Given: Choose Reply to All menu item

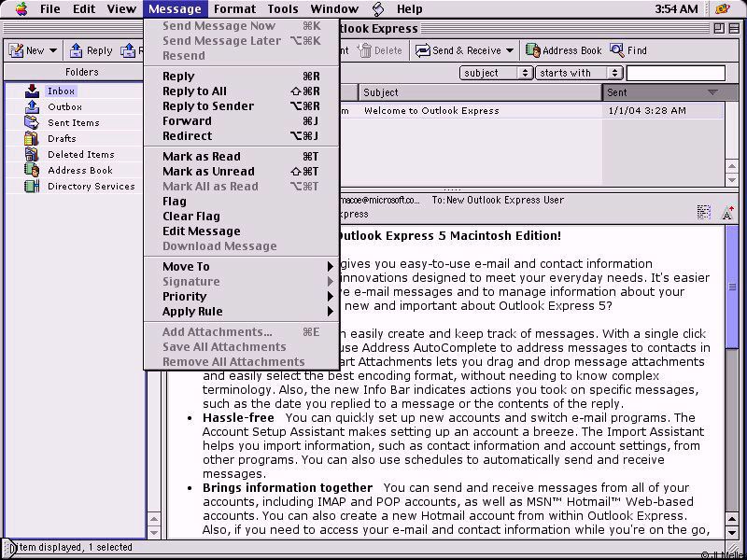Looking at the screenshot, I should tap(242, 91).
